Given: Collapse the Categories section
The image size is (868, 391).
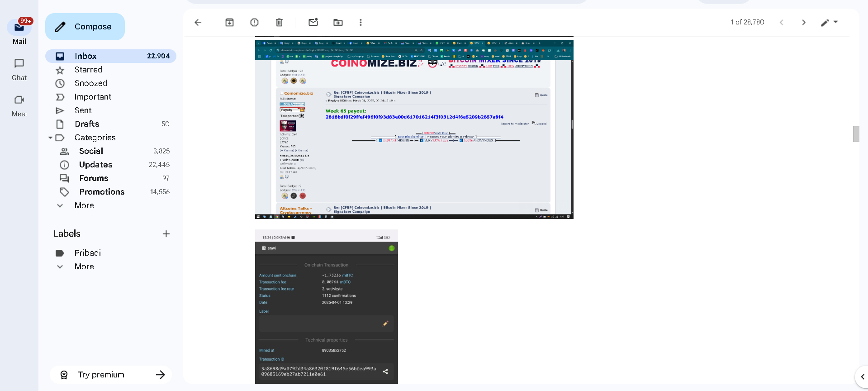Looking at the screenshot, I should pos(50,138).
